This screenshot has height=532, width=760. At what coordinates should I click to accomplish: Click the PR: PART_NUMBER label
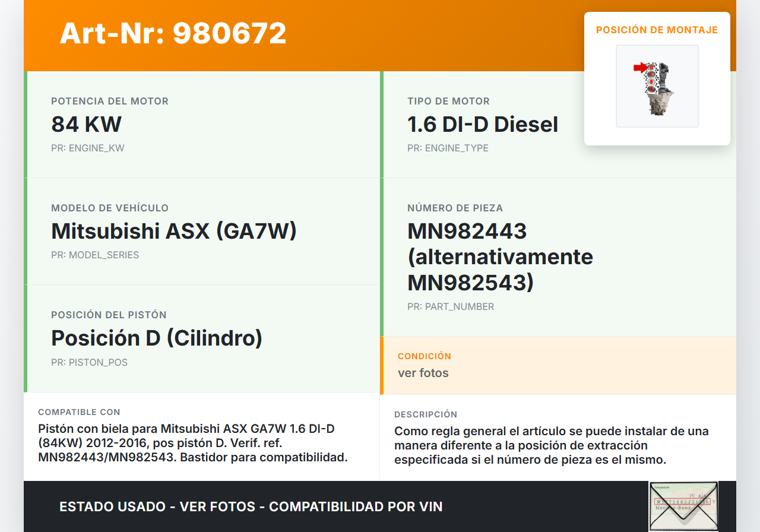pyautogui.click(x=451, y=306)
